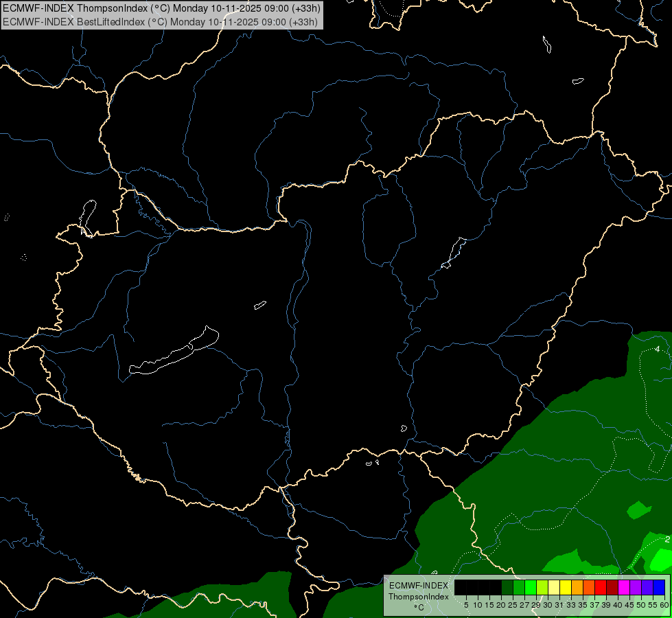Click legend tick value 60
This screenshot has height=618, width=672.
click(x=664, y=605)
